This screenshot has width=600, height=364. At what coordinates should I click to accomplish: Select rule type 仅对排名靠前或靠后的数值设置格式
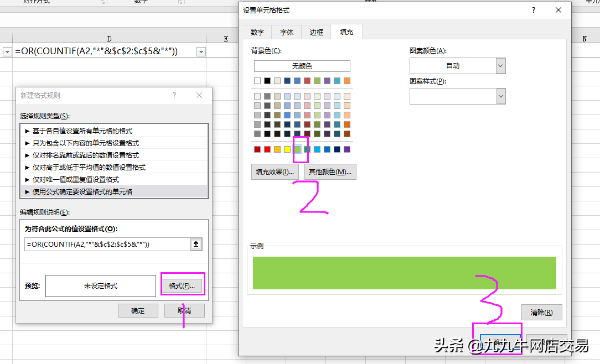[x=114, y=155]
